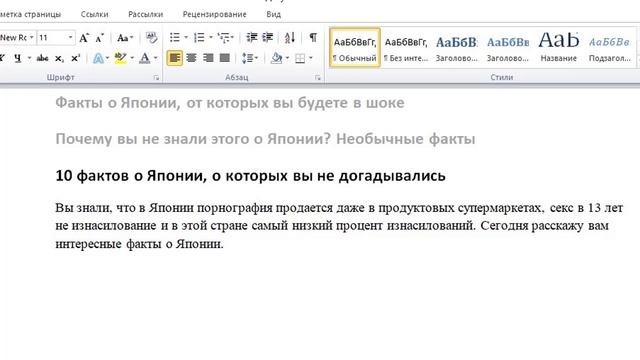Expand multilevel list dropdown arrow
640x360 pixels.
click(x=232, y=38)
